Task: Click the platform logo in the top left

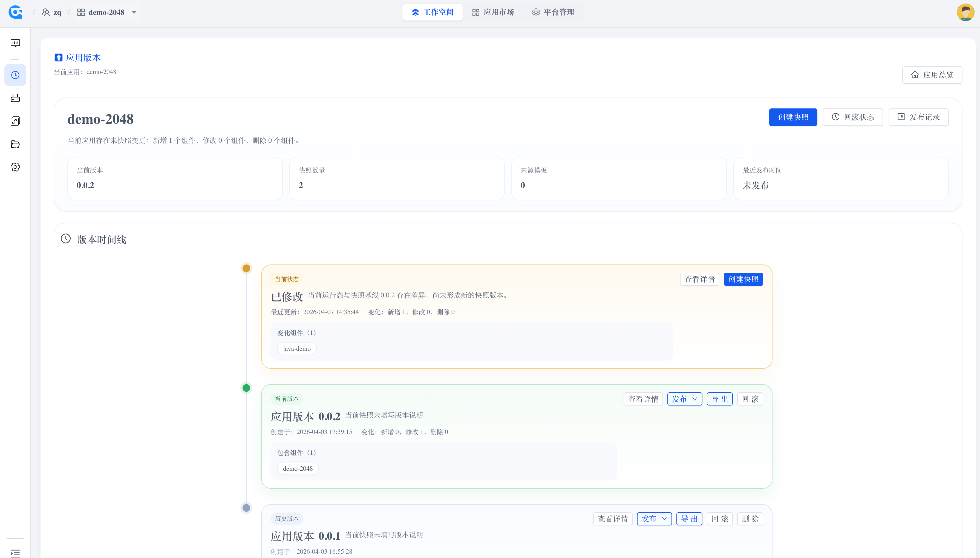Action: 15,12
